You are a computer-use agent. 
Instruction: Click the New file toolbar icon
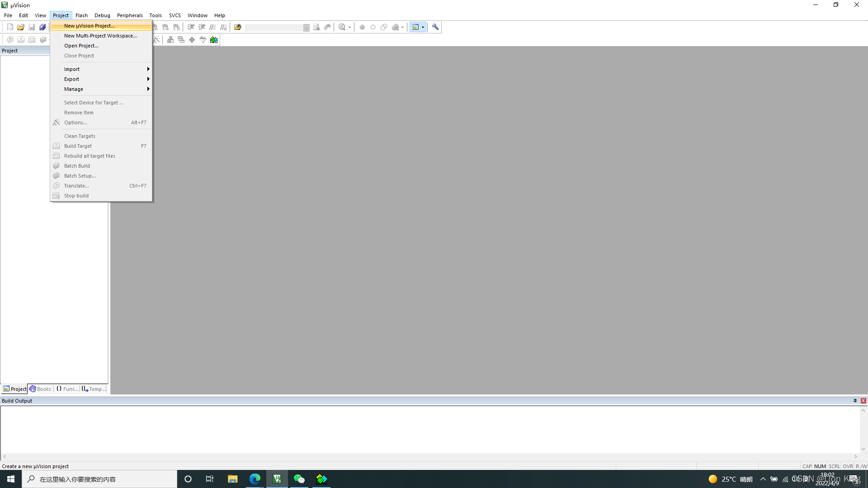[x=10, y=27]
